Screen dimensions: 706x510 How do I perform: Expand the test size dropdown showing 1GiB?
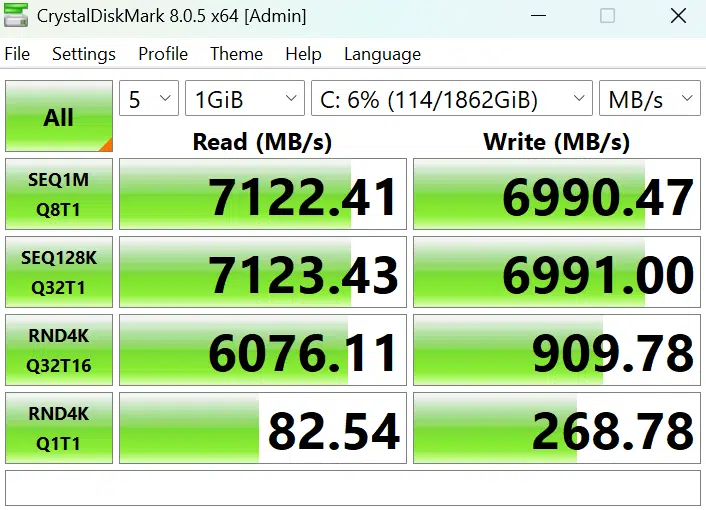245,98
